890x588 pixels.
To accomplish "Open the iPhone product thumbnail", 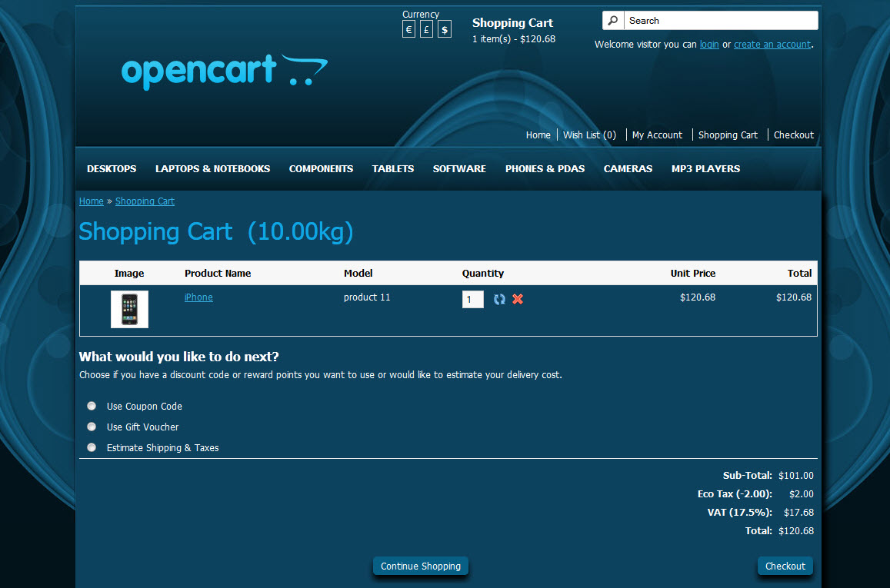I will (x=129, y=309).
